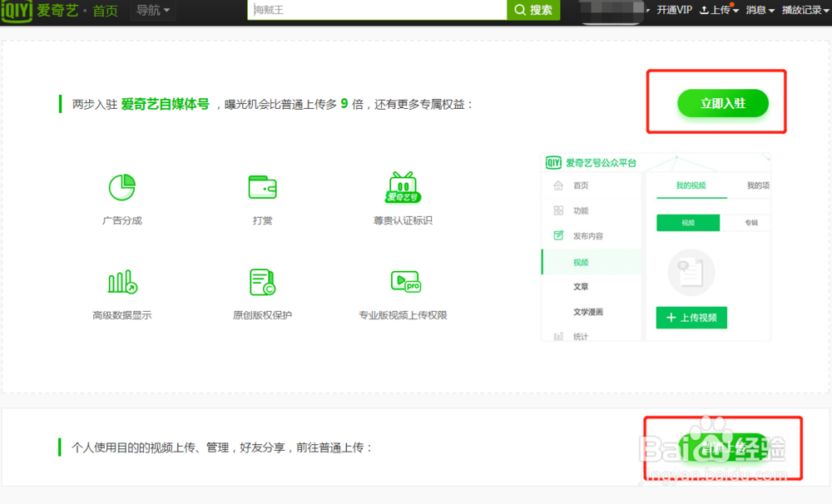Click the 高级数据显示 bar chart icon
Image resolution: width=832 pixels, height=504 pixels.
click(x=122, y=282)
